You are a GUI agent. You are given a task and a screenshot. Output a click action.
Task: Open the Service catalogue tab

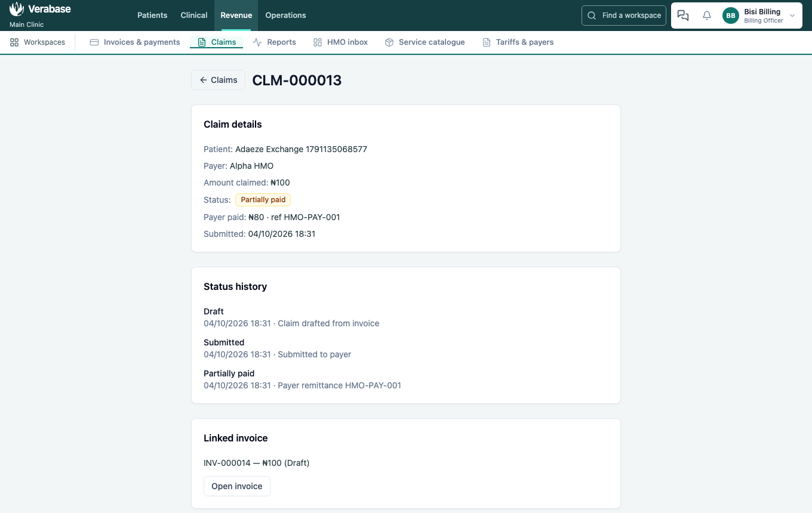[x=425, y=42]
